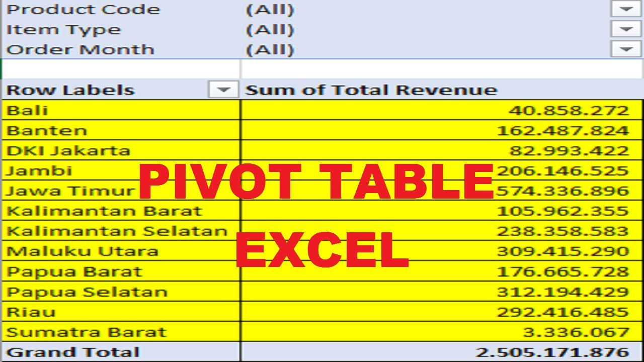The width and height of the screenshot is (644, 362).
Task: Click the Grand Total value 2.505.171.876
Action: (x=552, y=352)
